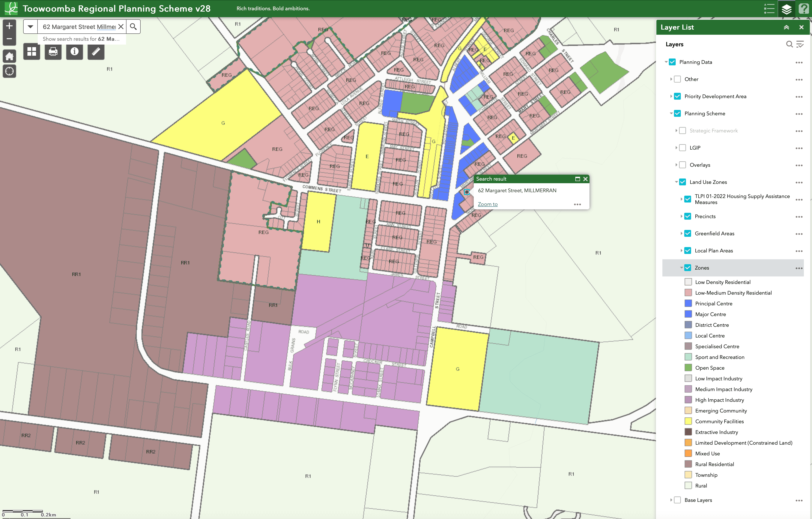The height and width of the screenshot is (519, 812).
Task: Expand the LGIP layer group
Action: 677,148
